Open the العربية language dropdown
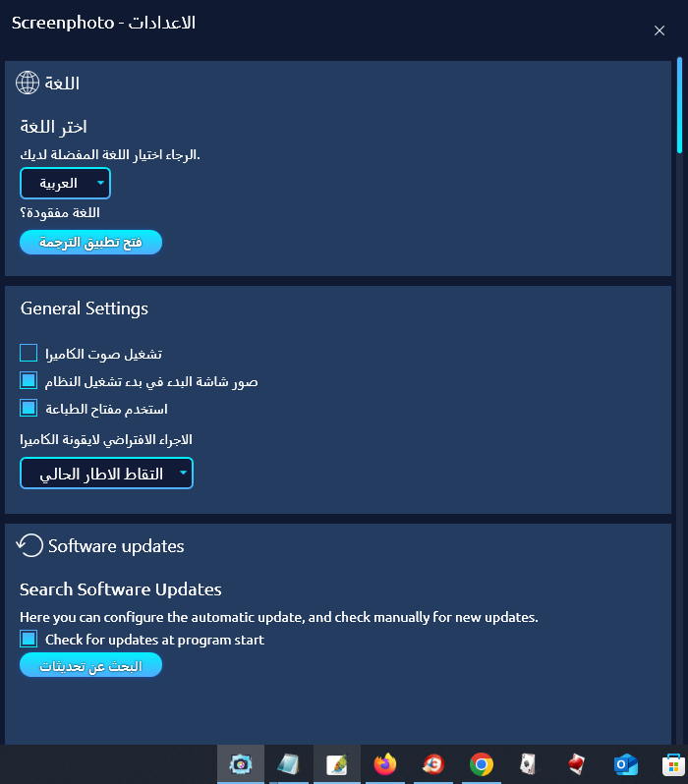The image size is (688, 784). [65, 183]
